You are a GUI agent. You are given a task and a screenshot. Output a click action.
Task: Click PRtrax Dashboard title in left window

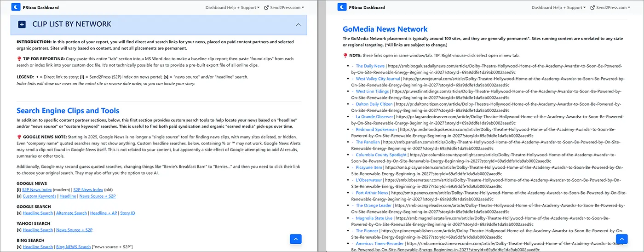pos(41,7)
